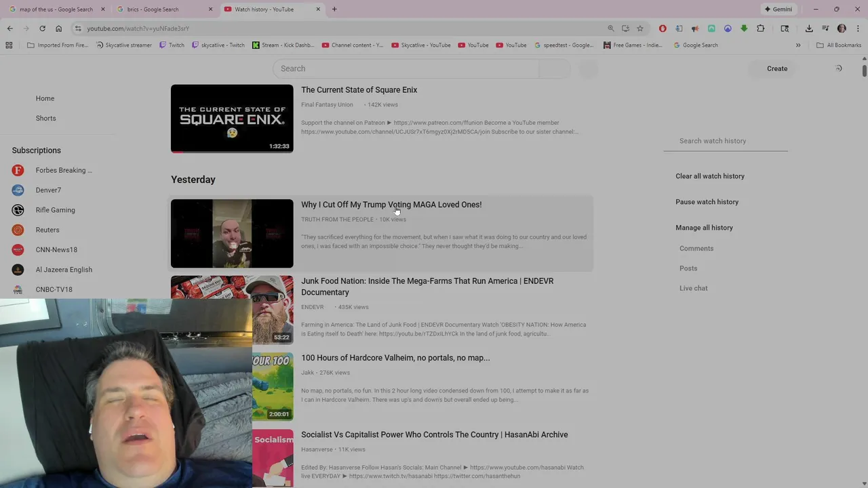
Task: Click Pause watch history
Action: 707,202
